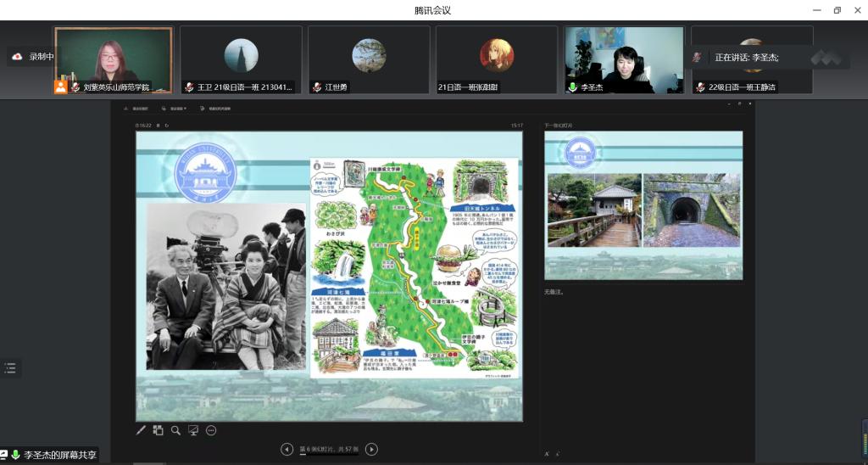Click End Slide Show in presenter toolbar
Image resolution: width=868 pixels, height=465 pixels.
pos(217,109)
